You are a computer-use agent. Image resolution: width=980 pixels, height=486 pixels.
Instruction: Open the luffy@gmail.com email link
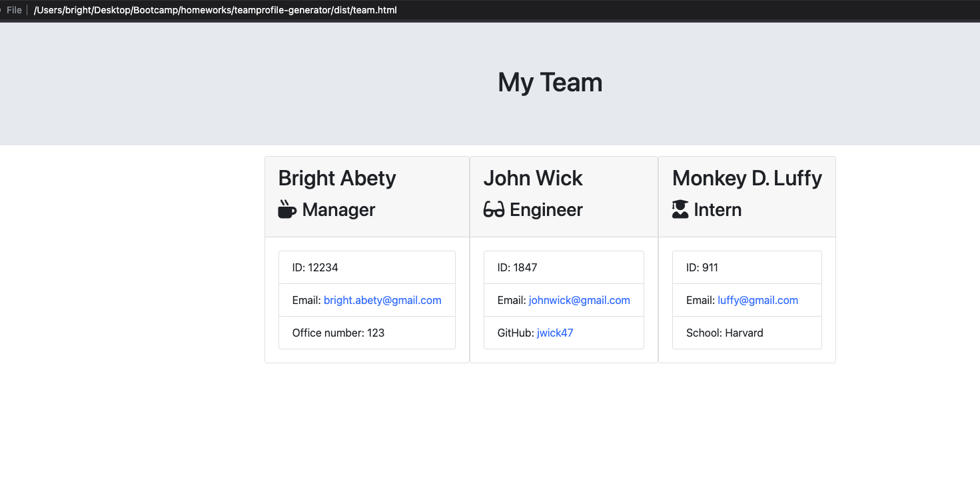[757, 300]
